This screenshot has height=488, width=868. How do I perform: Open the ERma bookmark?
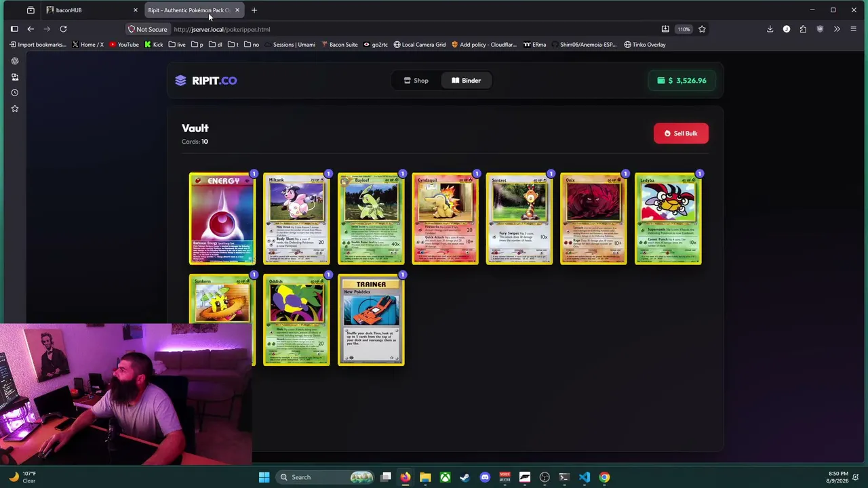(534, 45)
